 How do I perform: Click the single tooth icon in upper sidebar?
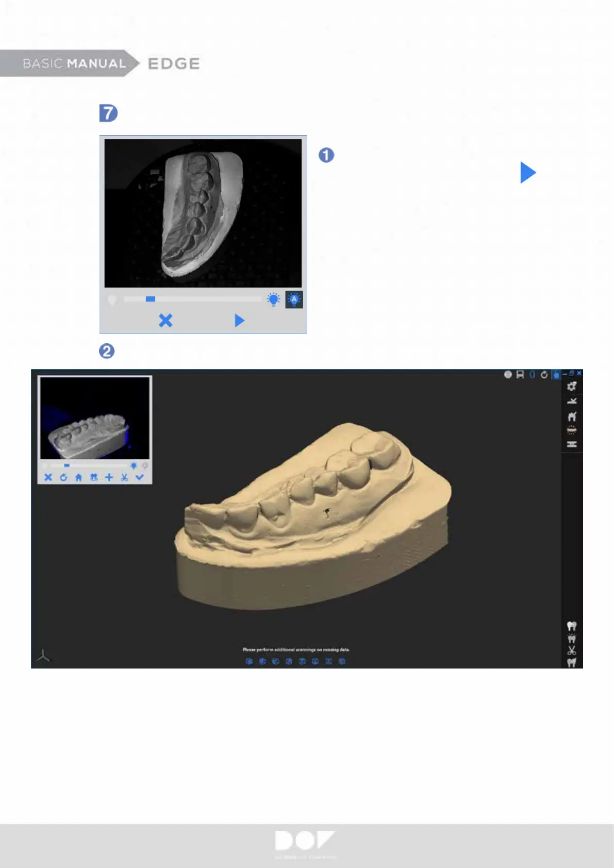(572, 416)
